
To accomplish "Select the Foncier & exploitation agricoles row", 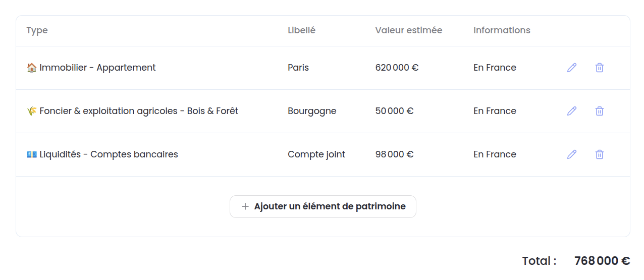I will pyautogui.click(x=139, y=111).
